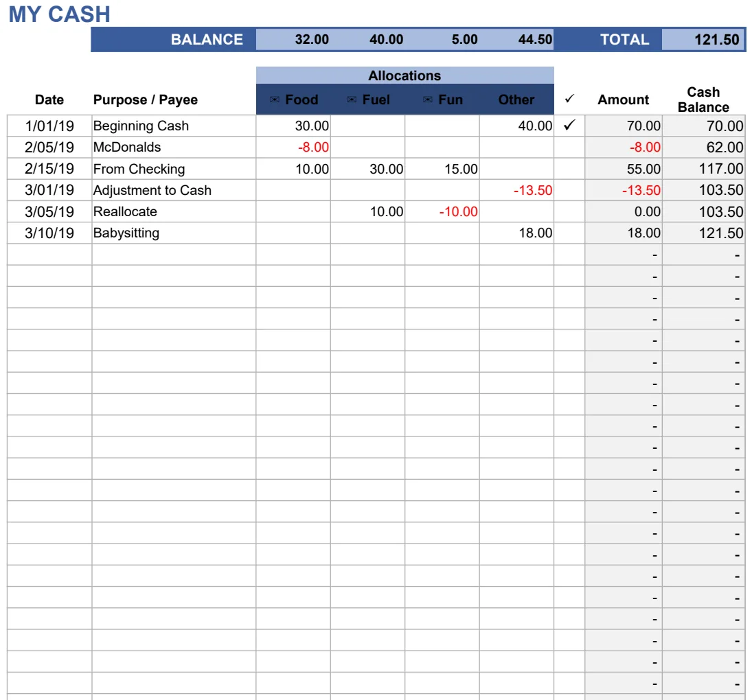The image size is (752, 700).
Task: Click the empty Purpose cell below Babysitting
Action: 174,255
